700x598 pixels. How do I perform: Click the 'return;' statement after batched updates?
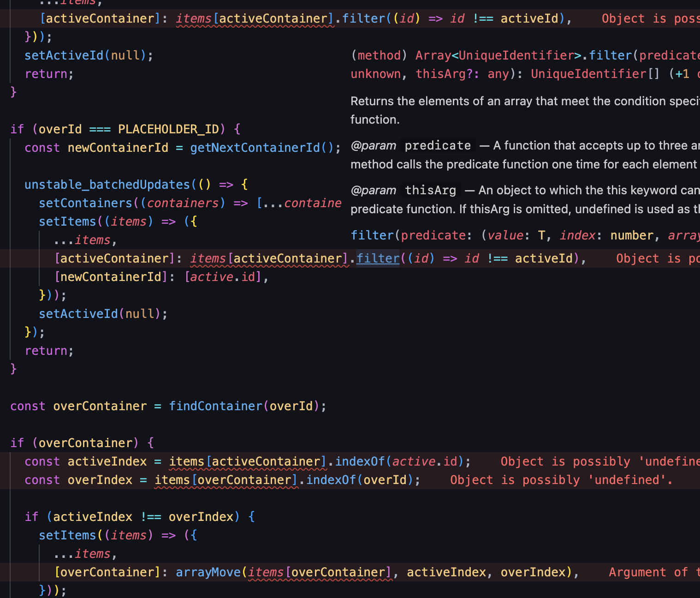[49, 351]
